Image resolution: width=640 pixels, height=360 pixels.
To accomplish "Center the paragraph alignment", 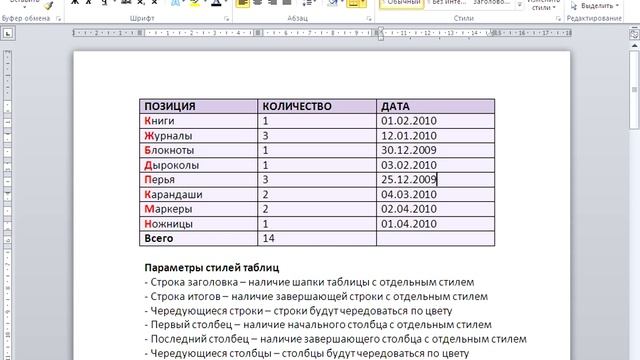I will tap(258, 3).
